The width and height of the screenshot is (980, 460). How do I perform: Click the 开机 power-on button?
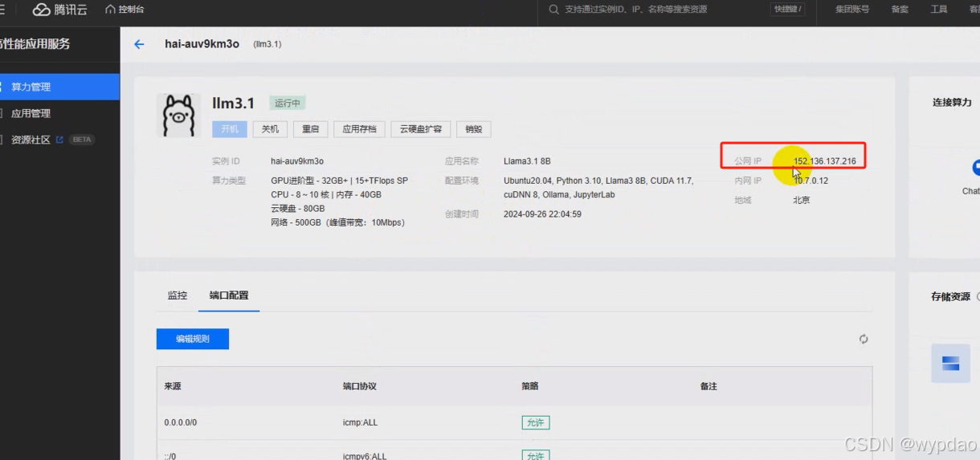pyautogui.click(x=230, y=129)
